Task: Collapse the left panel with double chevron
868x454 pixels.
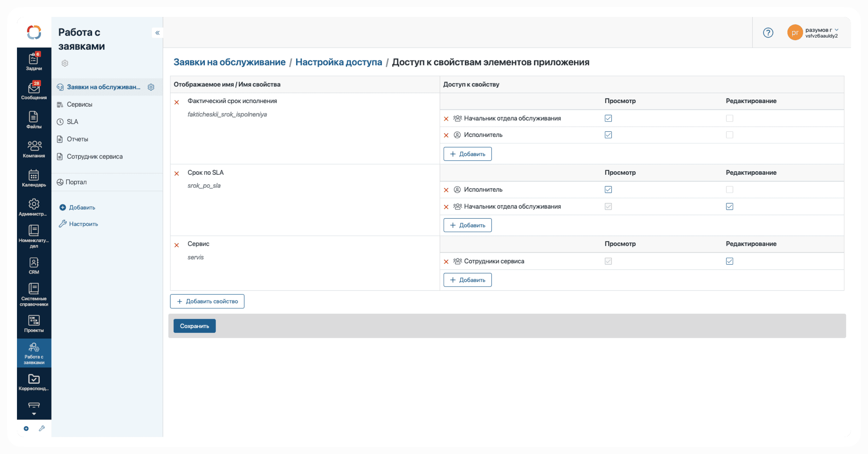Action: coord(157,33)
